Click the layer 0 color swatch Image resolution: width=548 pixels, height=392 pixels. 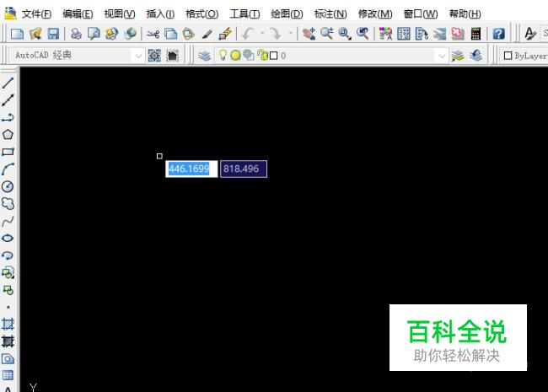(274, 56)
